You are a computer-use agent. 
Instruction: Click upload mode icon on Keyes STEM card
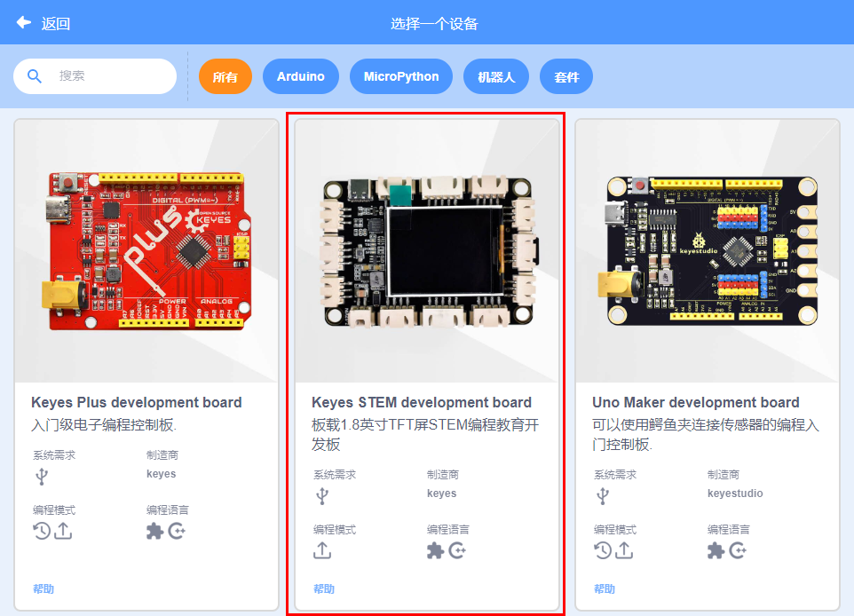pyautogui.click(x=322, y=550)
